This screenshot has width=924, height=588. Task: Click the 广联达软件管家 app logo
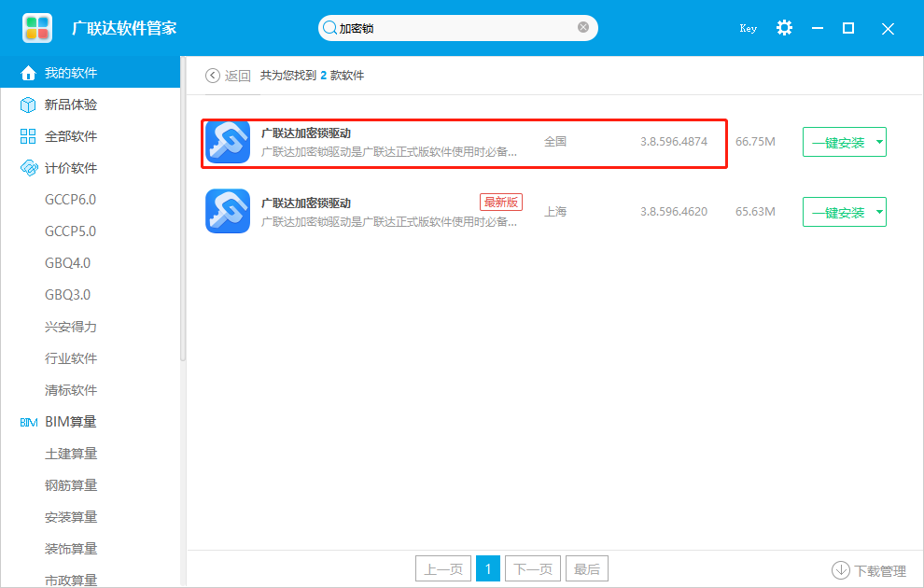tap(37, 28)
